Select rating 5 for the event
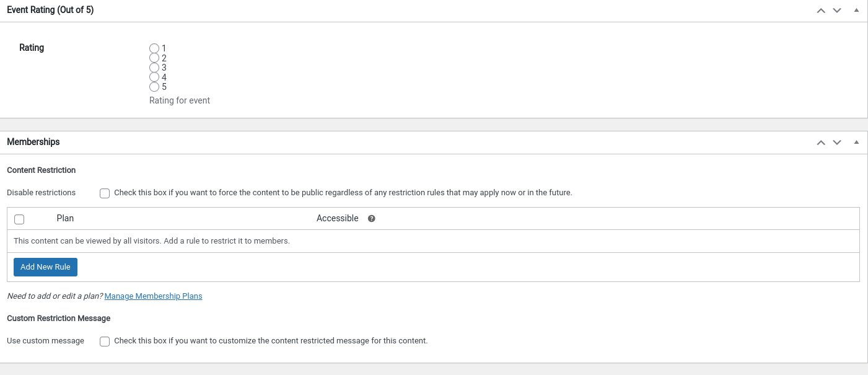Viewport: 868px width, 375px height. [x=154, y=87]
